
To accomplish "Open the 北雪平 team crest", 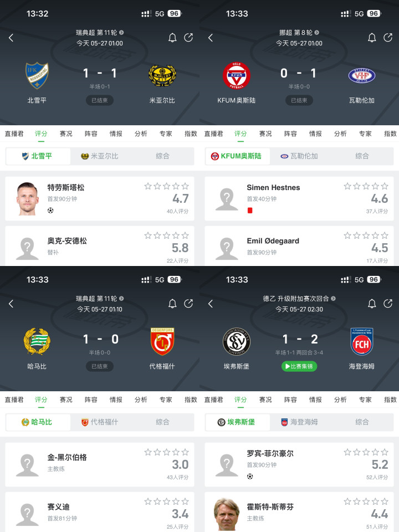I will 37,75.
